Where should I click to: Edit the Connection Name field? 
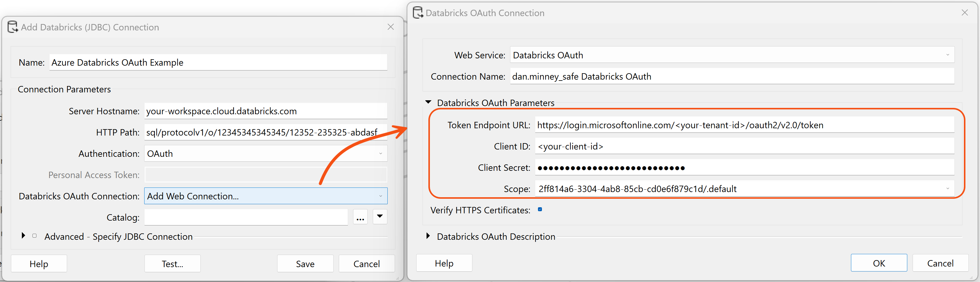point(732,77)
